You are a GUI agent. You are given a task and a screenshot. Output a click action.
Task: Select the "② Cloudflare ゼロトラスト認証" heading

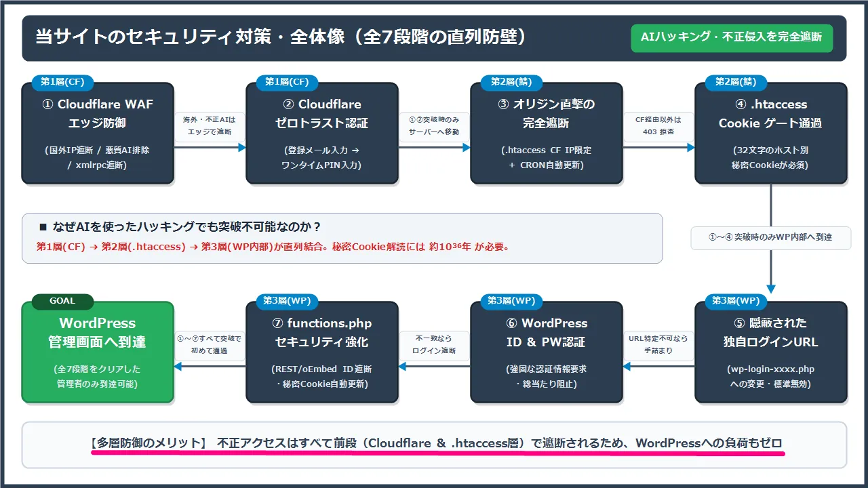click(x=321, y=114)
